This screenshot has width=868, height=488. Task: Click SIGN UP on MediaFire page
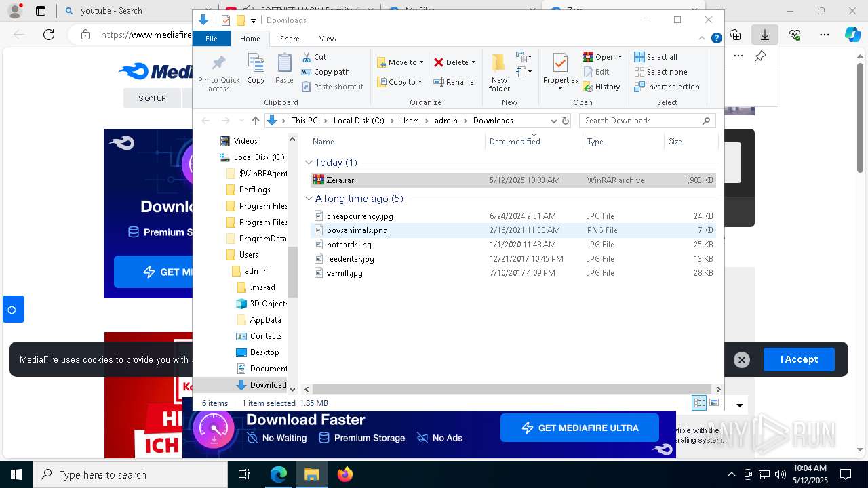click(x=152, y=98)
